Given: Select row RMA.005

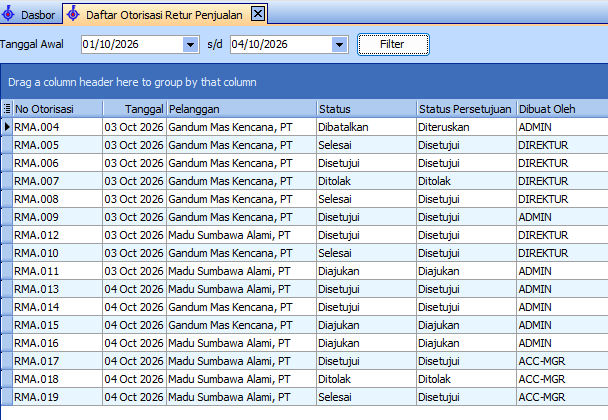Looking at the screenshot, I should click(x=305, y=145).
